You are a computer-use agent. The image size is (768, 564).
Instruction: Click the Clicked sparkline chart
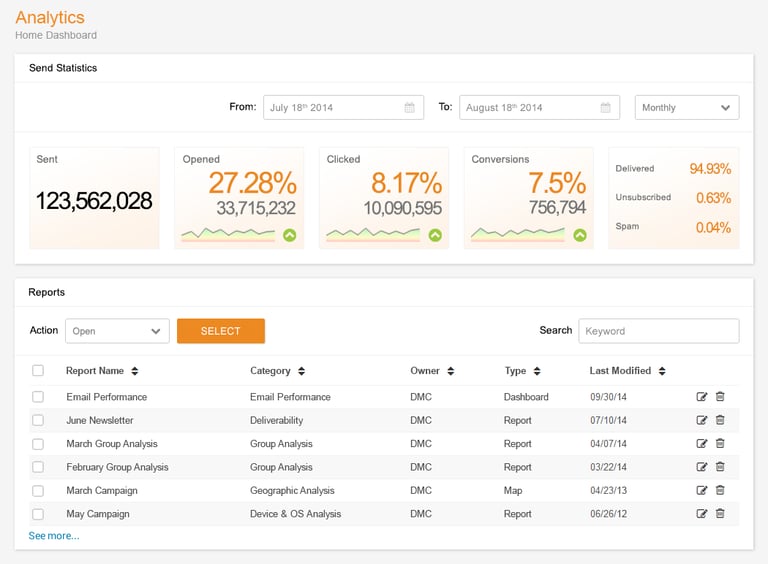click(x=373, y=235)
